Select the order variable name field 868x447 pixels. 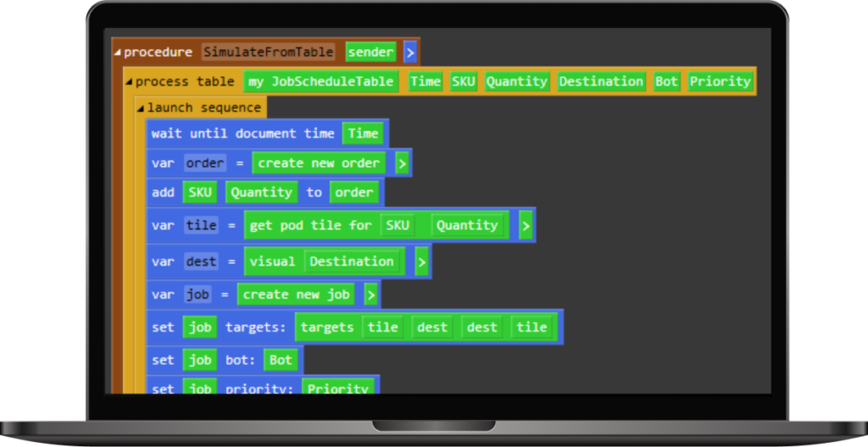(x=205, y=163)
